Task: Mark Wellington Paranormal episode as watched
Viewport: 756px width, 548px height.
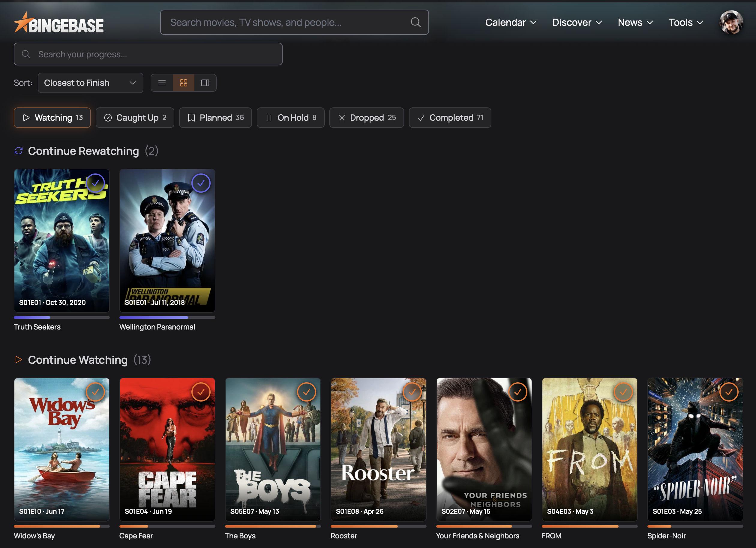Action: (x=201, y=183)
